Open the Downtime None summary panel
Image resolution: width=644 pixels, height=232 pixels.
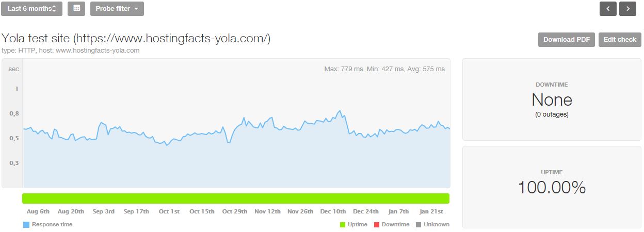(552, 100)
